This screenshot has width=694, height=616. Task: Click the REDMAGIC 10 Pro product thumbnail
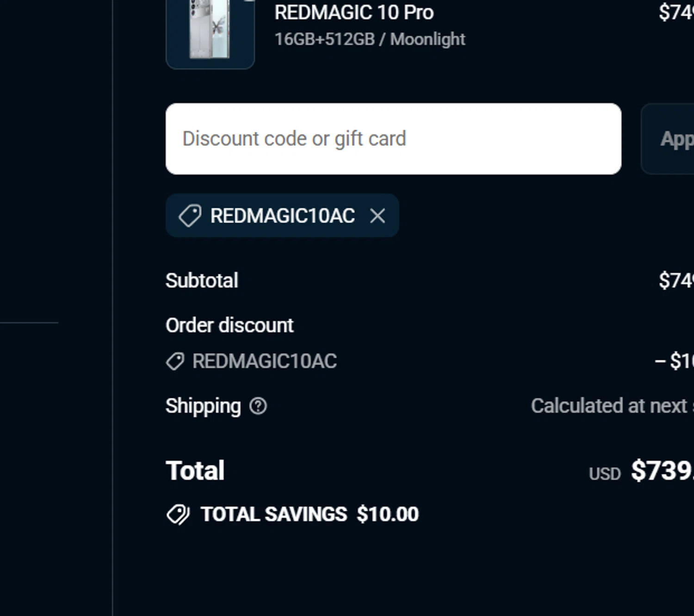pyautogui.click(x=210, y=32)
